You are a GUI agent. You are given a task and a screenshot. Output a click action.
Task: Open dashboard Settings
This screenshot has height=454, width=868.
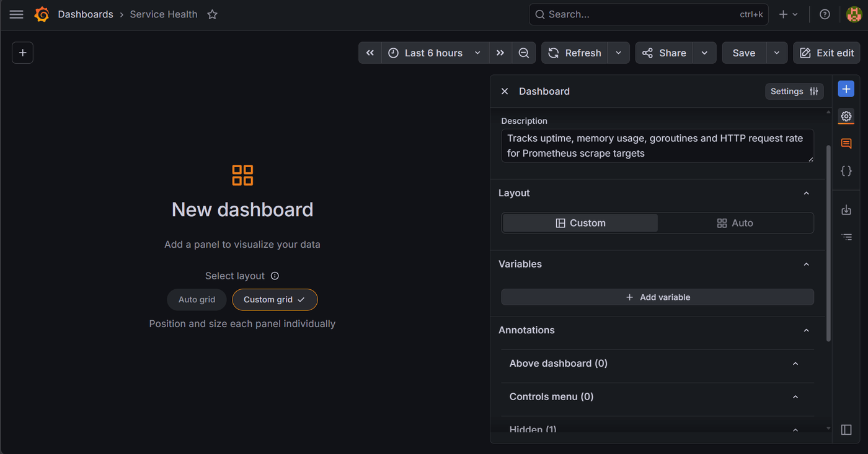(794, 92)
